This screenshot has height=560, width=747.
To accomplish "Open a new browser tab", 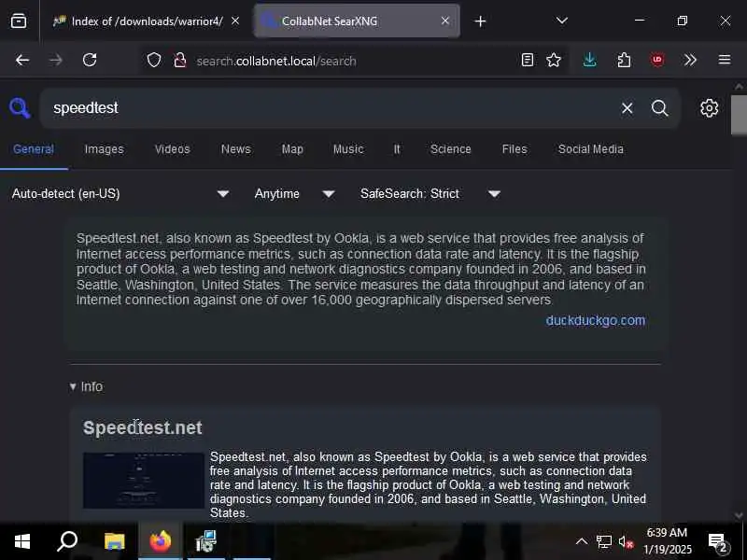I will point(480,21).
